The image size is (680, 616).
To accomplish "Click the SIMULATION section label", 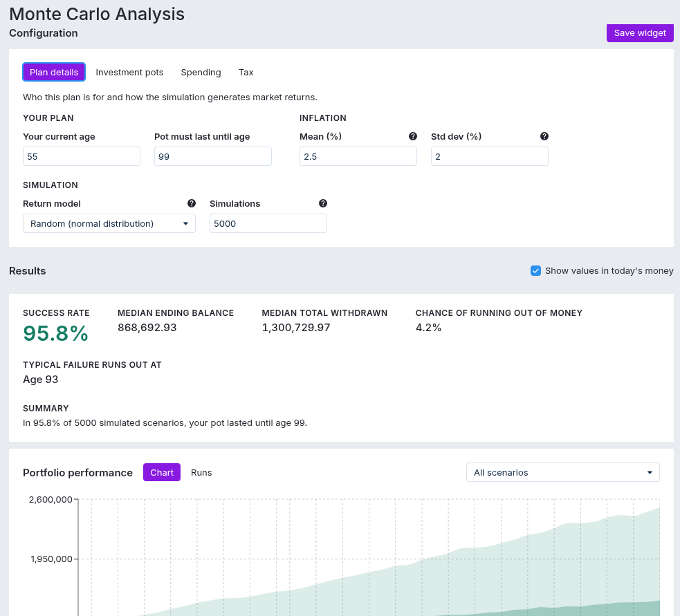I will click(50, 185).
